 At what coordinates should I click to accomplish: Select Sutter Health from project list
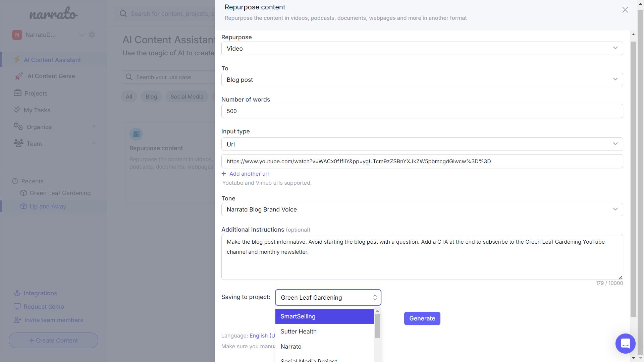[299, 331]
